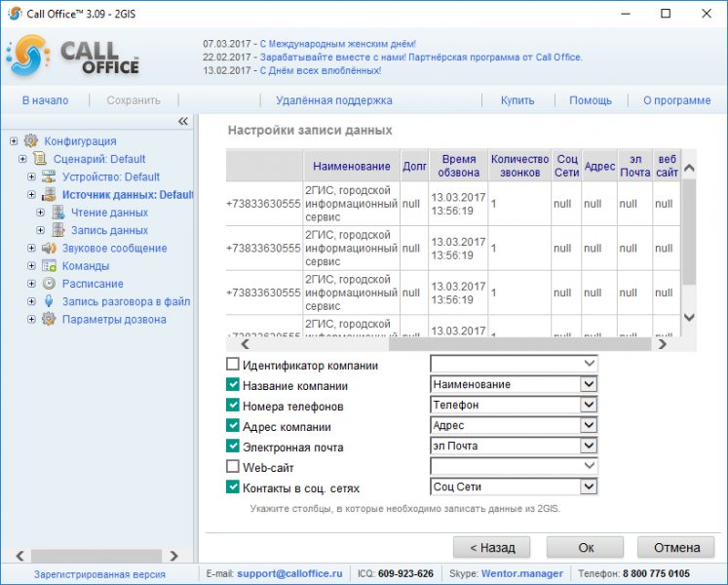Click the Команды icon in tree
Screen dimensions: 728x585
[x=49, y=266]
